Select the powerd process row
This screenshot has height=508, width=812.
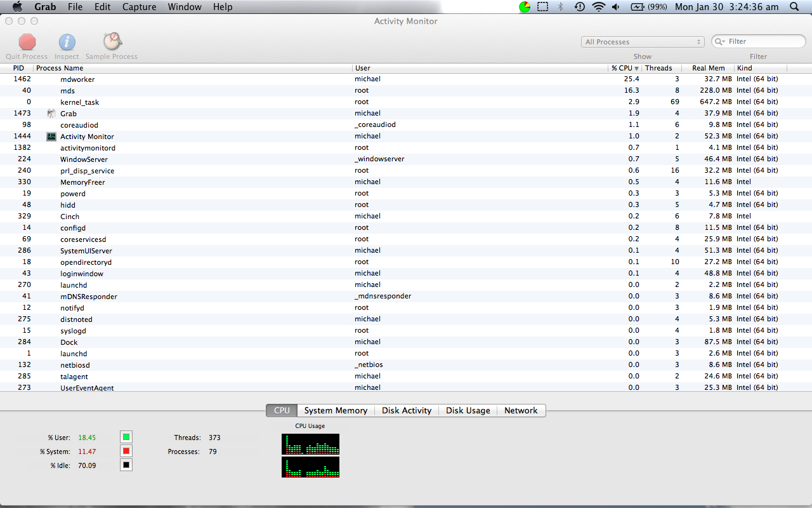click(406, 194)
